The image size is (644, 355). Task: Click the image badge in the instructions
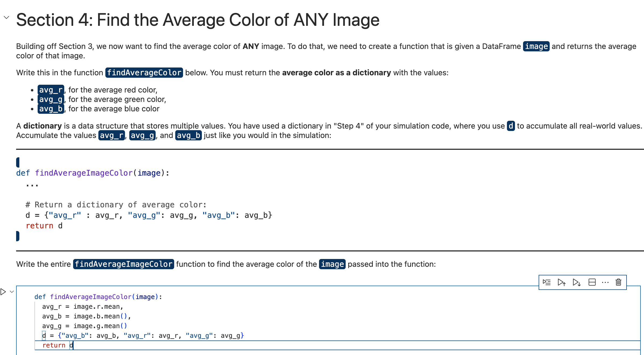pos(536,46)
